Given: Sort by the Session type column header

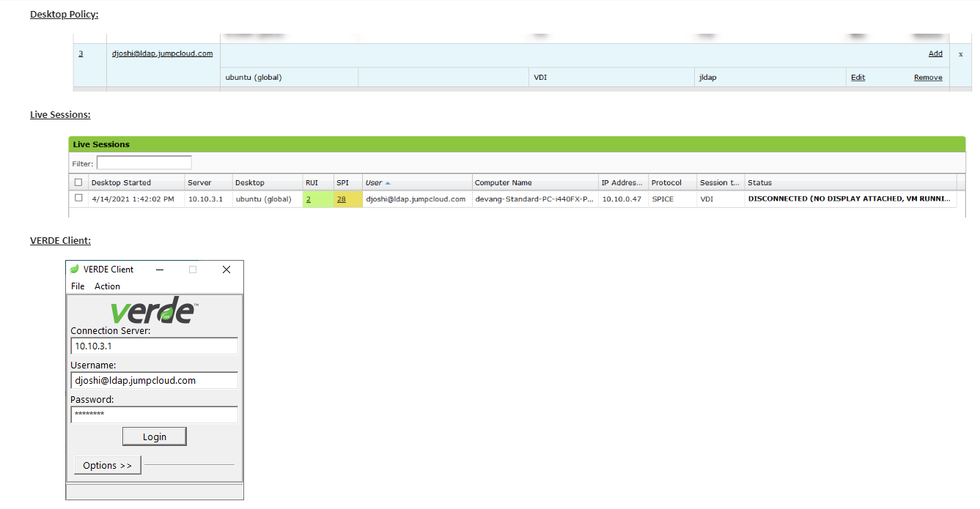Looking at the screenshot, I should [721, 182].
